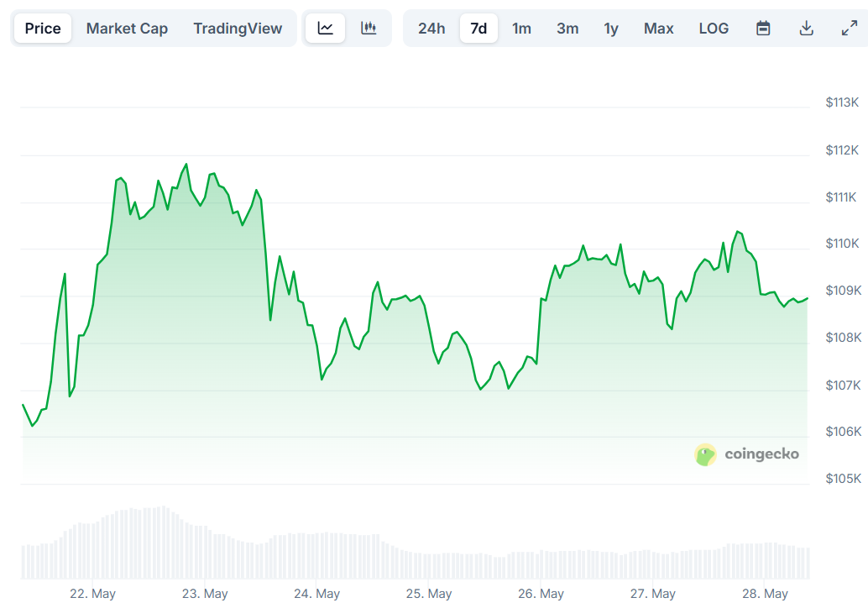Image resolution: width=868 pixels, height=603 pixels.
Task: Click the $113K price axis label
Action: tap(842, 102)
